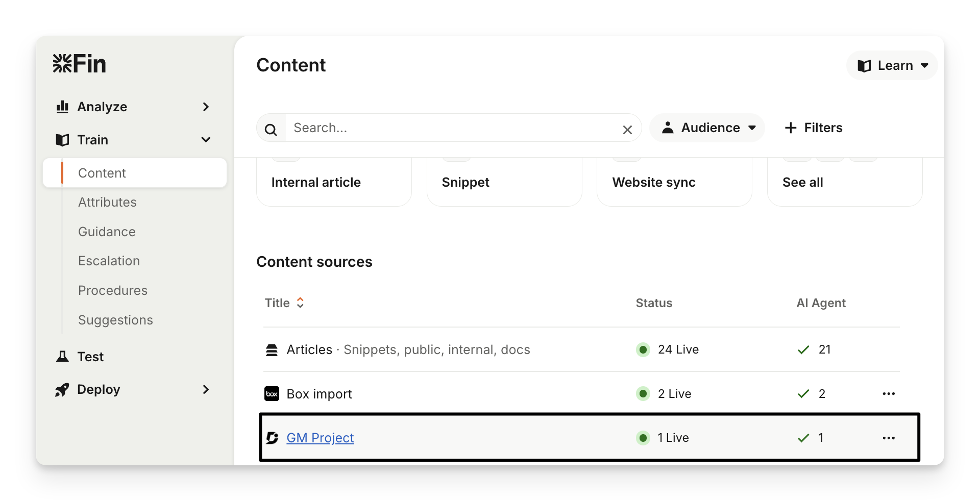Click the Articles stack icon in the list
980x501 pixels.
272,350
